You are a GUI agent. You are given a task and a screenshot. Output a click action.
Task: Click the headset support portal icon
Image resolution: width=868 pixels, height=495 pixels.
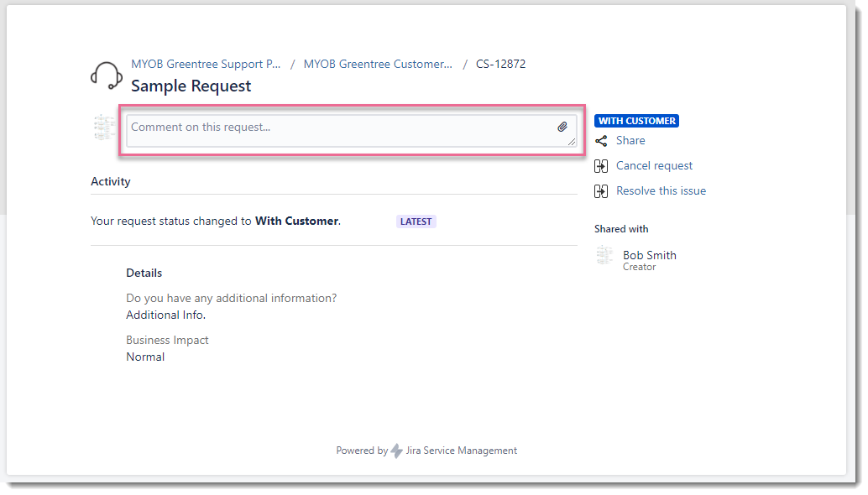point(107,76)
